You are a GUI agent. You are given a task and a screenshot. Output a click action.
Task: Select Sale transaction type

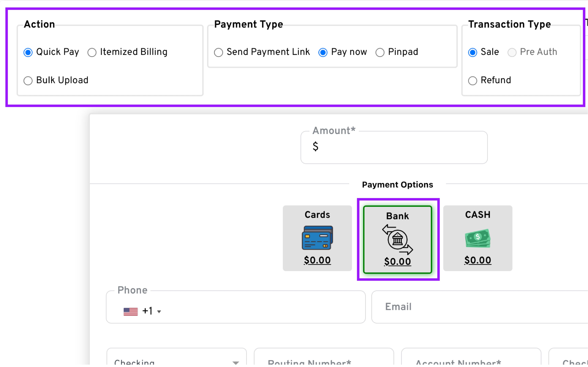click(x=473, y=52)
